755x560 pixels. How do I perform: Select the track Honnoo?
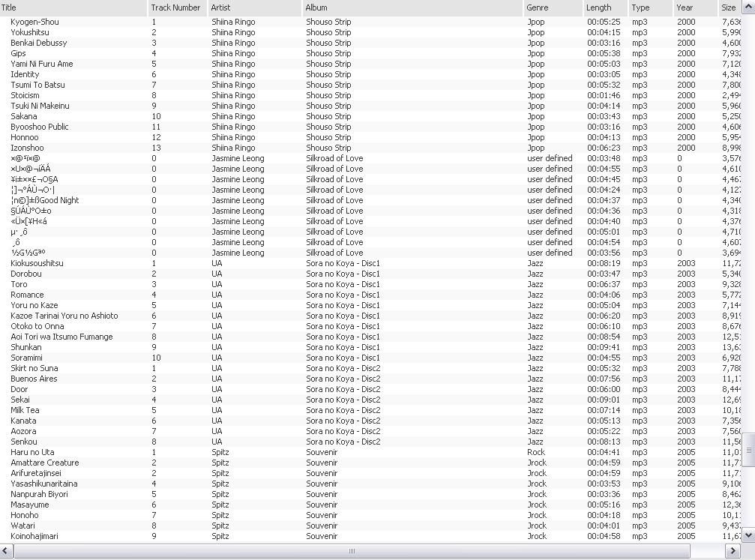[25, 137]
